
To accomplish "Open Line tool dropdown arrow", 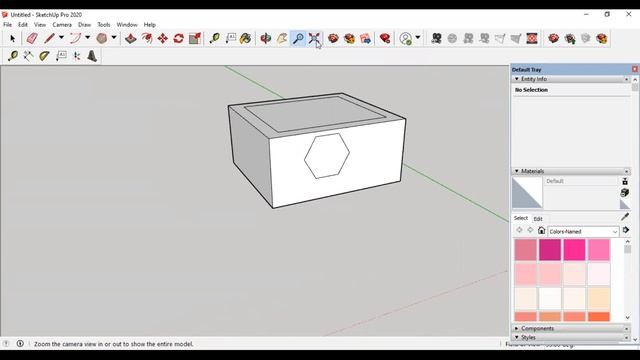I will pyautogui.click(x=61, y=38).
